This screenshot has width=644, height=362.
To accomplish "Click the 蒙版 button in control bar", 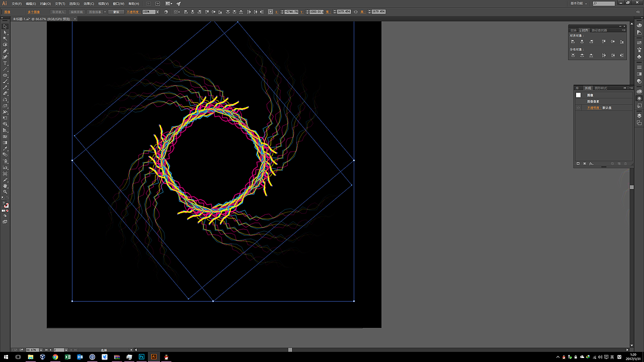I will coord(116,12).
